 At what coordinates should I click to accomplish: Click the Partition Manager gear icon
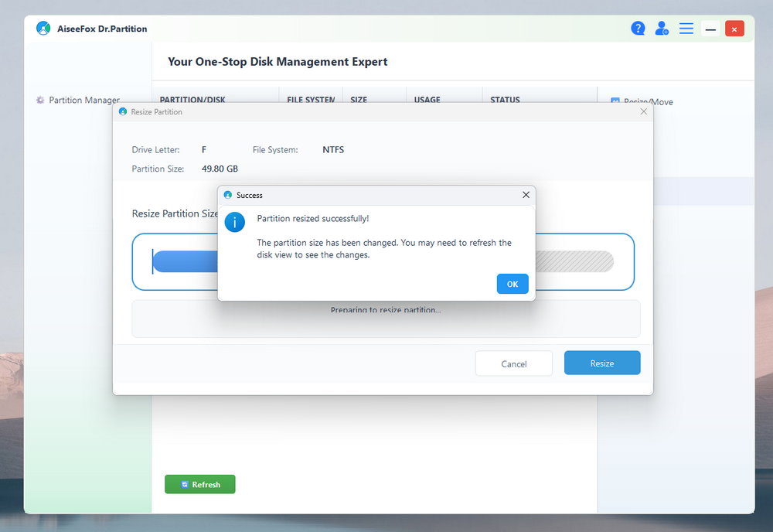point(40,100)
